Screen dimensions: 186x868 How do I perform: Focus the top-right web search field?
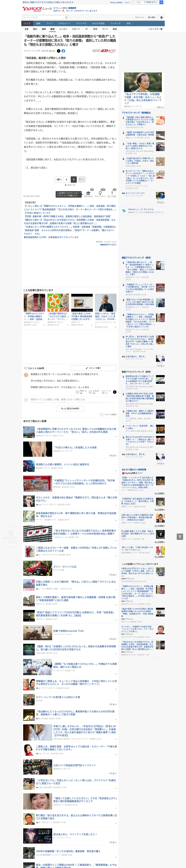click(x=145, y=2)
